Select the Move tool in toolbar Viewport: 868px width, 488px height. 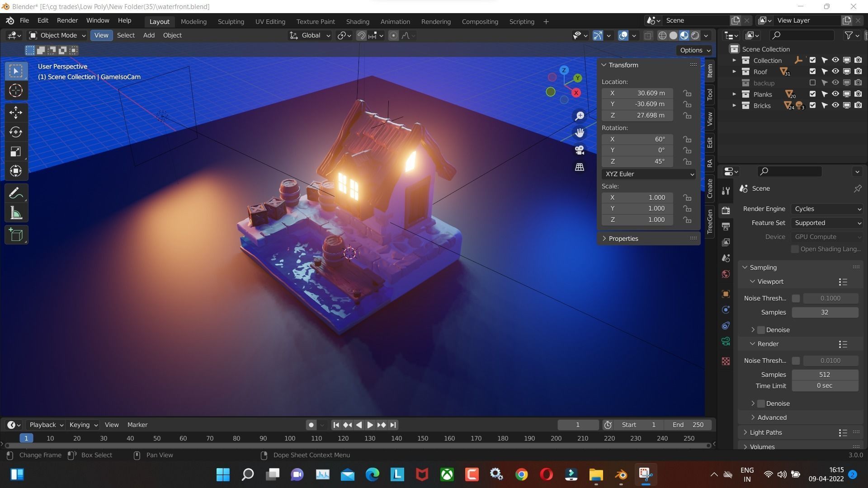pos(16,112)
